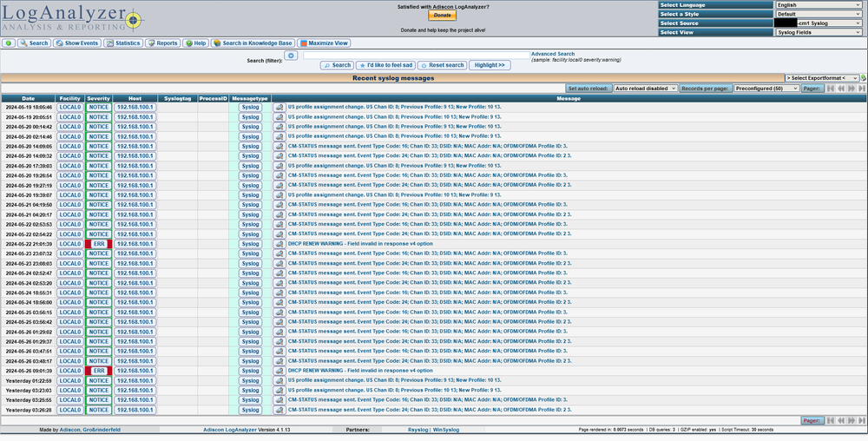Open the Select Language dropdown
The height and width of the screenshot is (441, 868).
819,5
